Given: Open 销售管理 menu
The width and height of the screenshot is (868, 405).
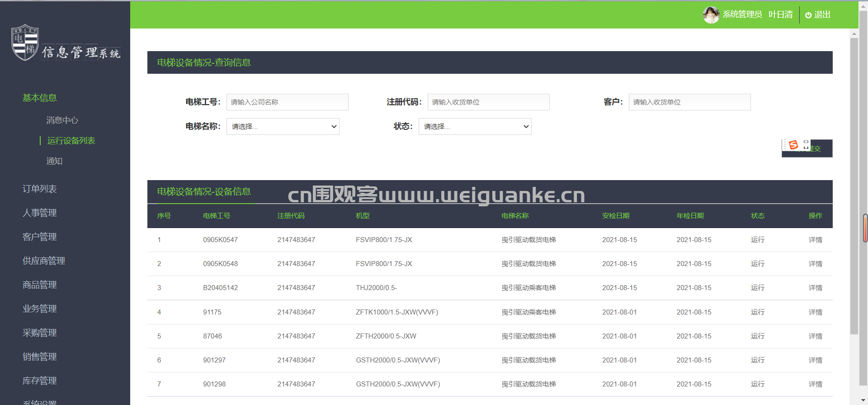Looking at the screenshot, I should 40,357.
